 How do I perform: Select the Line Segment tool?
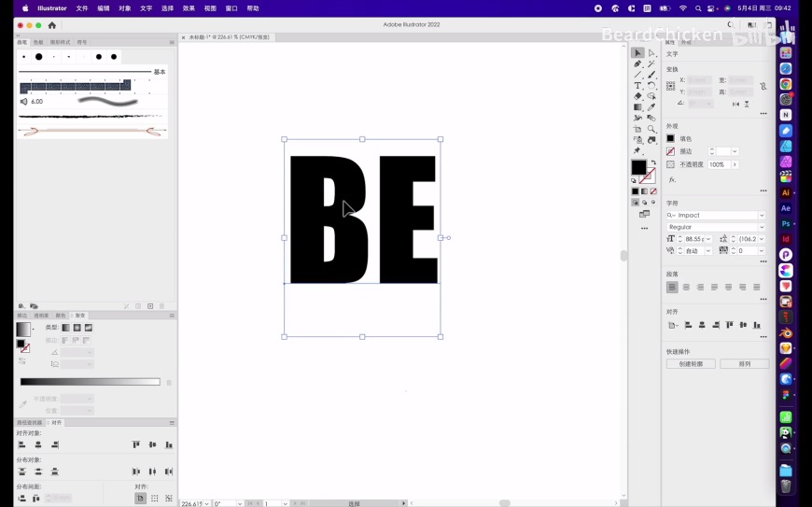637,75
